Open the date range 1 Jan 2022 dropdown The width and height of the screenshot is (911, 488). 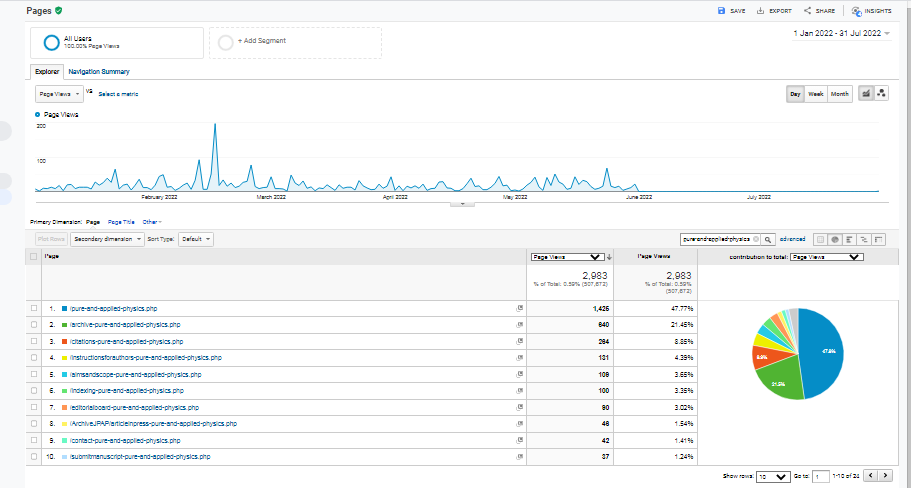tap(842, 33)
